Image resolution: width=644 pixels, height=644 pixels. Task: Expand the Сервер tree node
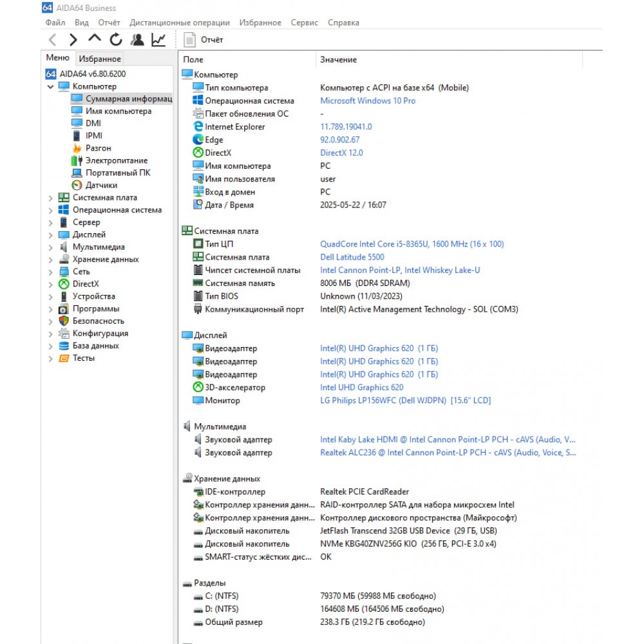(x=50, y=223)
